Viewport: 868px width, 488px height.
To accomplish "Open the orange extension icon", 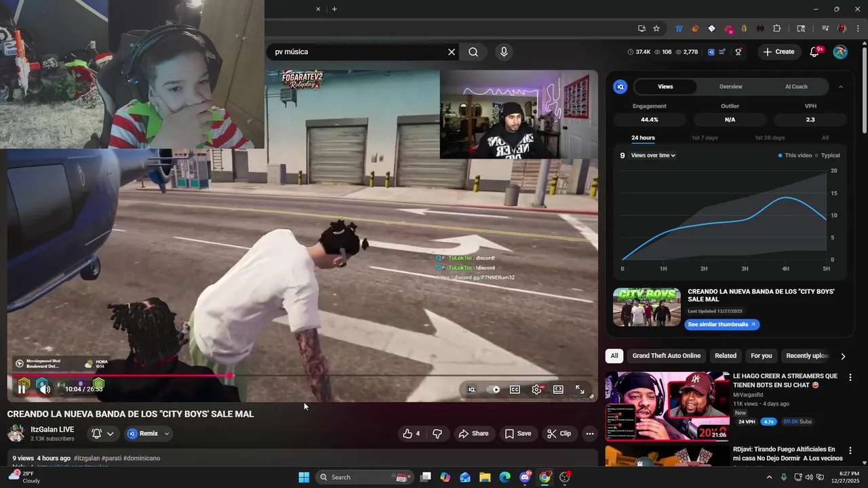I will (695, 28).
